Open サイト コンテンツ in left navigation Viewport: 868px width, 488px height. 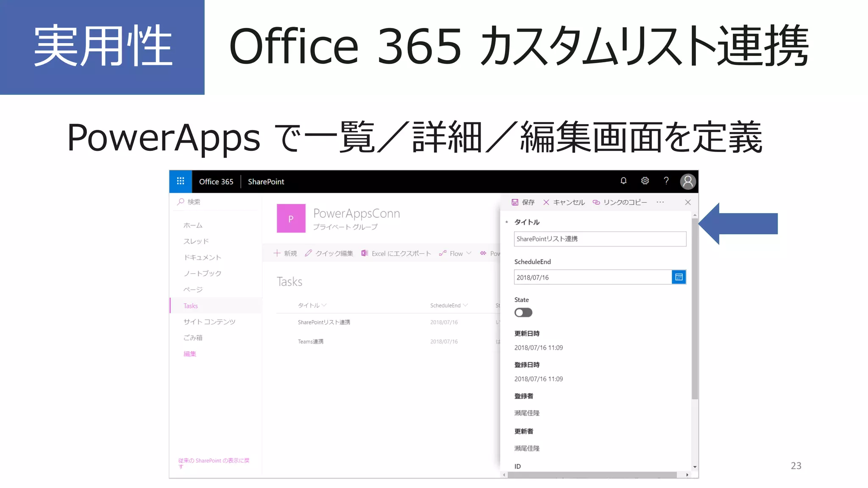click(209, 322)
